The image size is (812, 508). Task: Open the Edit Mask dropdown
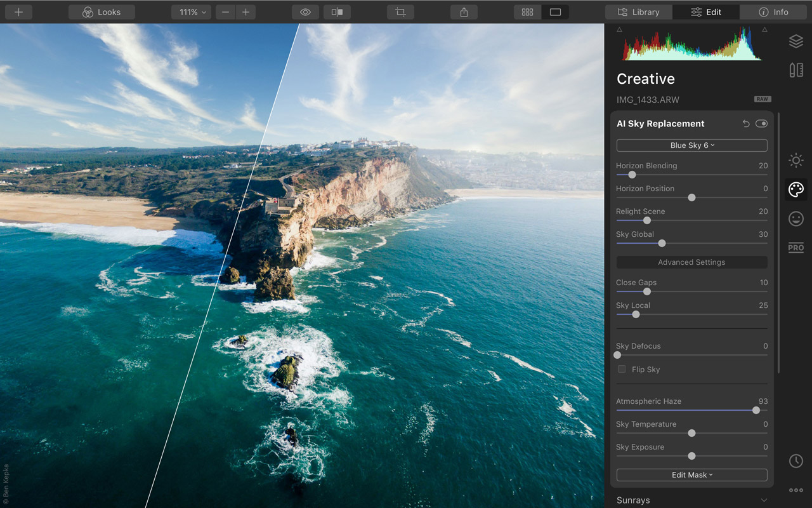691,474
